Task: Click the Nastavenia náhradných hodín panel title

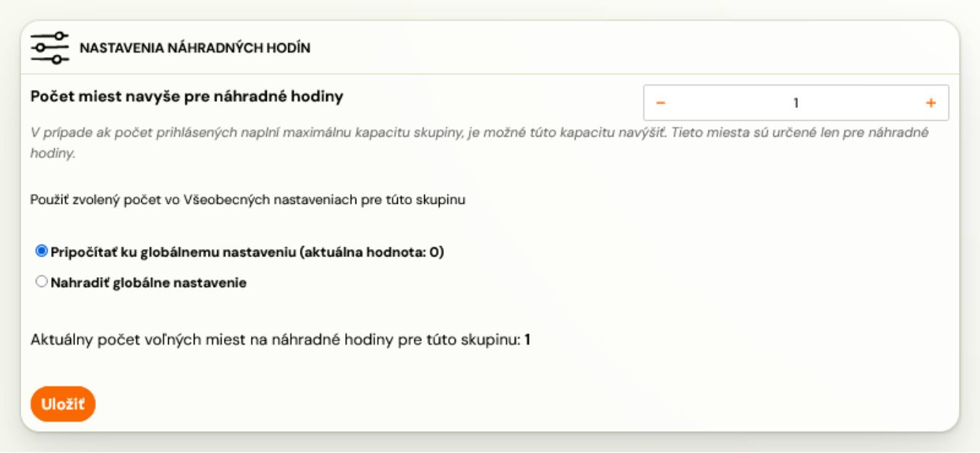Action: tap(195, 48)
